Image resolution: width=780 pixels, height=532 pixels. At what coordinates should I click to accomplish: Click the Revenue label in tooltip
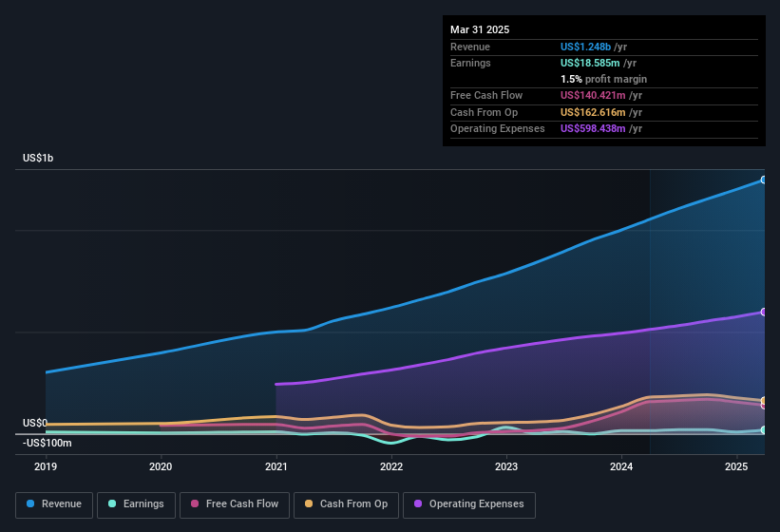coord(470,47)
